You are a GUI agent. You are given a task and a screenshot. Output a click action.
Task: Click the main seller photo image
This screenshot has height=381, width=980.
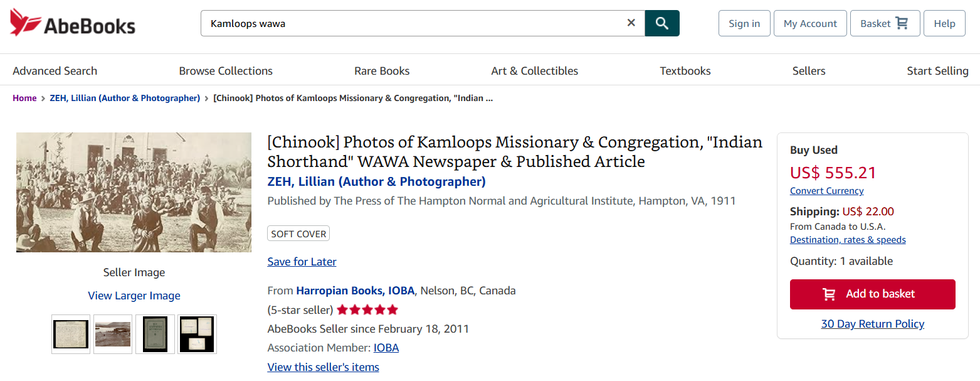(x=134, y=192)
